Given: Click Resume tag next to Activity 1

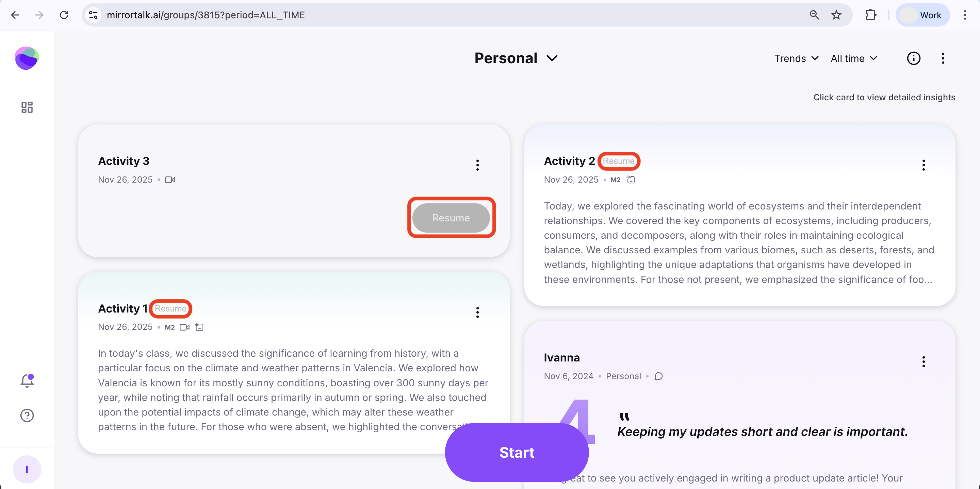Looking at the screenshot, I should [170, 308].
